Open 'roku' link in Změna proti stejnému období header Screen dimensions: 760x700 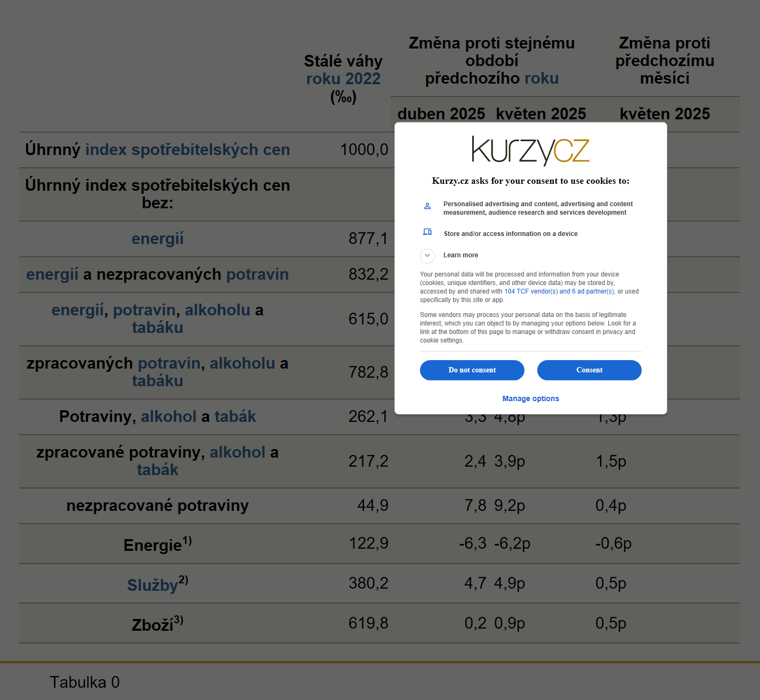541,78
